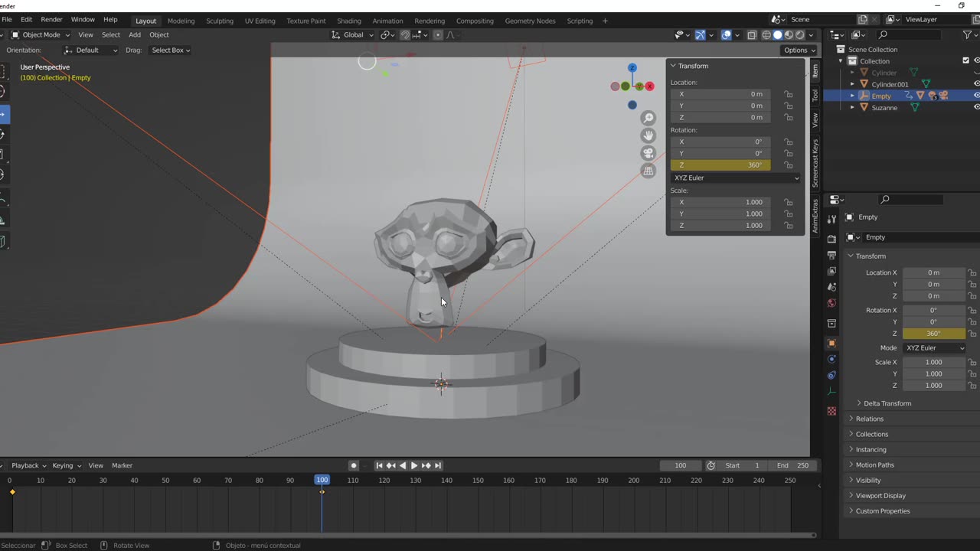Viewport: 980px width, 551px height.
Task: Open the Orientation Default dropdown
Action: click(x=90, y=50)
